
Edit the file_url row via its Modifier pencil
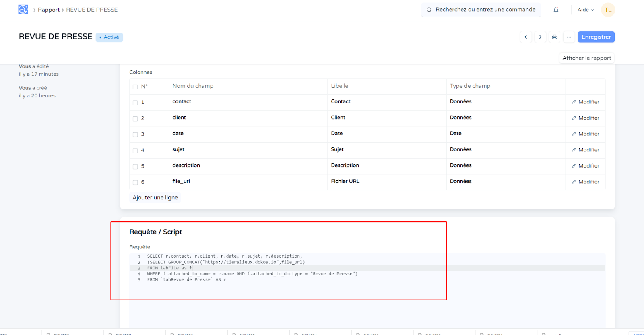(x=586, y=182)
